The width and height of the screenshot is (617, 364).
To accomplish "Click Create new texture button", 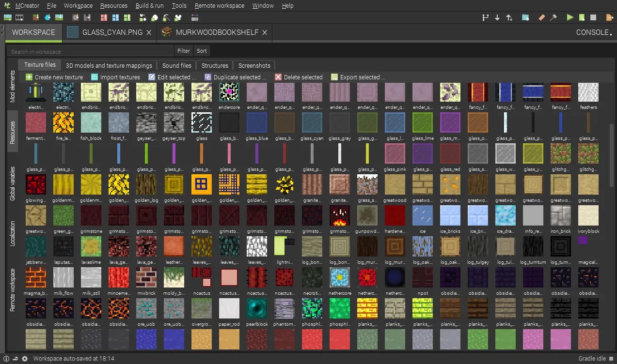I will [x=54, y=77].
